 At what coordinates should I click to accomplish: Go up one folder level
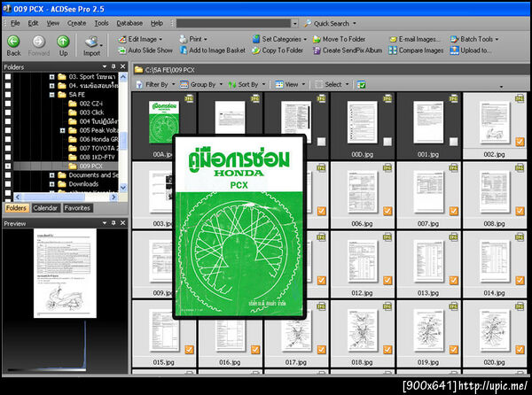coord(63,43)
